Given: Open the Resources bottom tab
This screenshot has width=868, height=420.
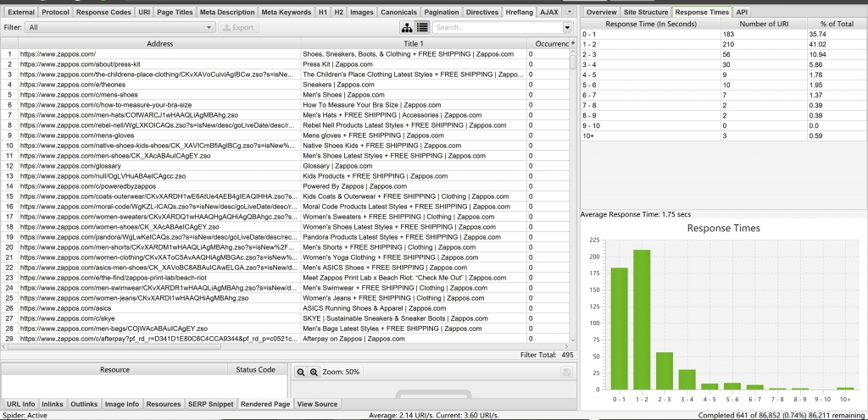Looking at the screenshot, I should coord(164,404).
